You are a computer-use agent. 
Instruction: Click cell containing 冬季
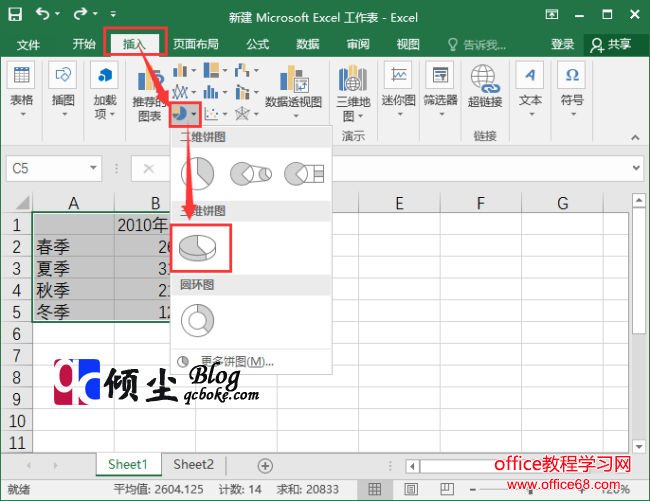point(73,312)
